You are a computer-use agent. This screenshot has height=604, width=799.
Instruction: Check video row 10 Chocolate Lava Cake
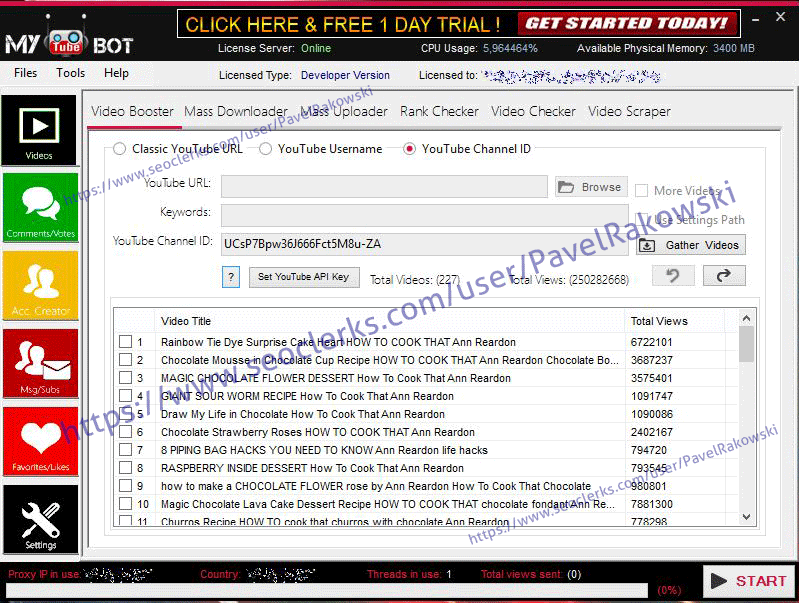pyautogui.click(x=125, y=504)
